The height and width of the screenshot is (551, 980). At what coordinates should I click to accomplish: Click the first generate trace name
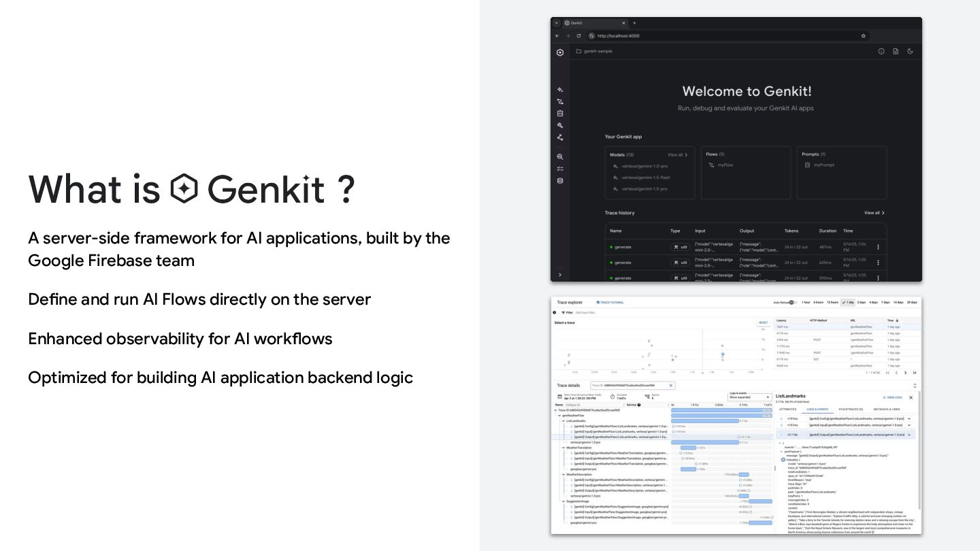pyautogui.click(x=622, y=247)
